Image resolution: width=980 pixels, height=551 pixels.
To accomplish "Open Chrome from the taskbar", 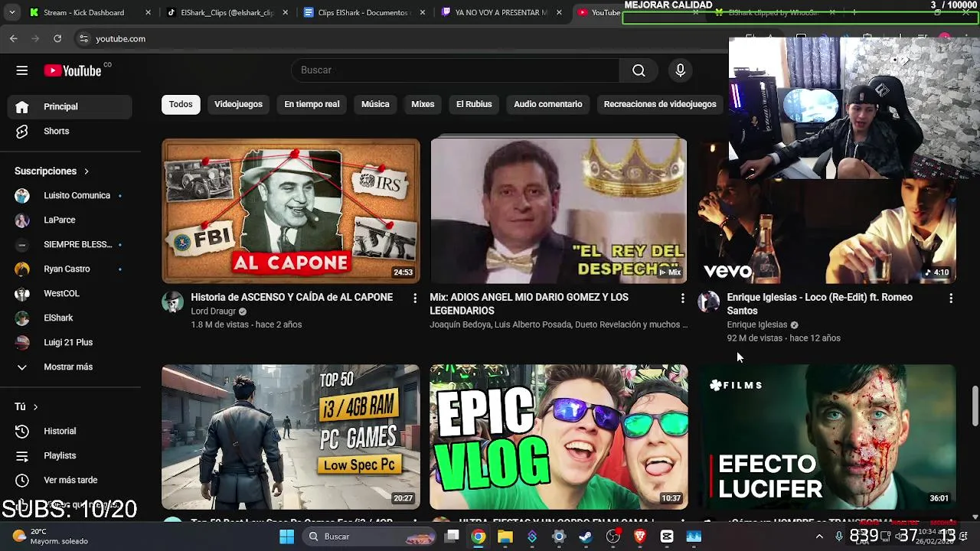I will (478, 536).
